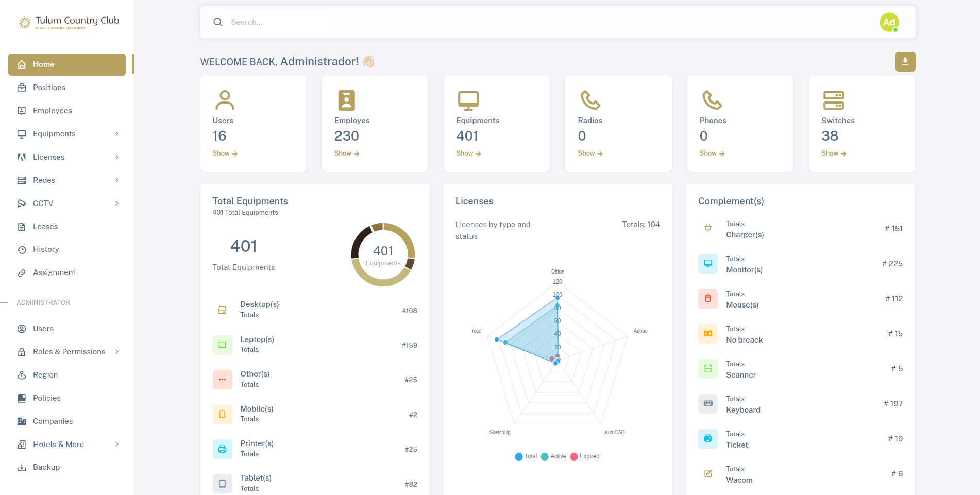Click the Printer(s) blue icon
This screenshot has height=495, width=980.
tap(222, 449)
